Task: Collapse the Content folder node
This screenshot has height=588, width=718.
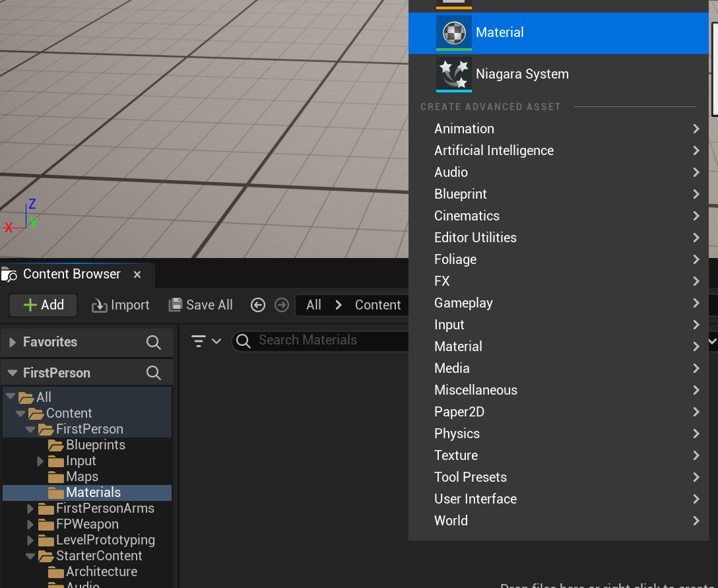Action: [x=20, y=413]
